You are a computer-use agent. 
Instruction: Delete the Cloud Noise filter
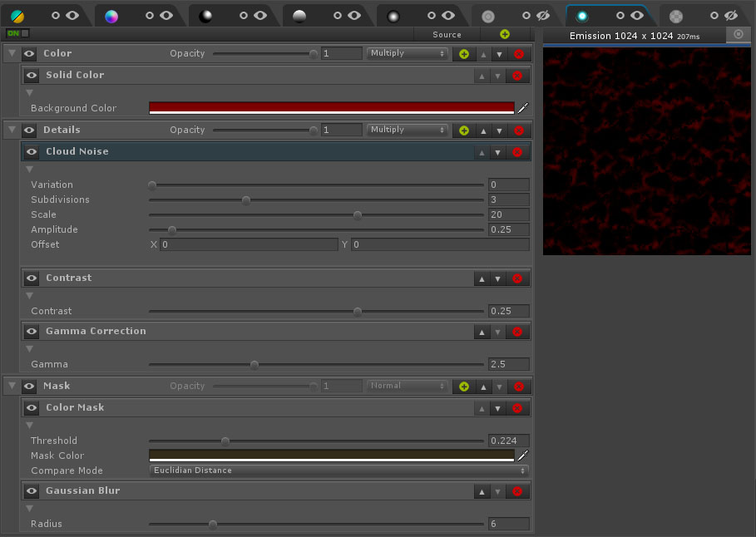coord(516,152)
